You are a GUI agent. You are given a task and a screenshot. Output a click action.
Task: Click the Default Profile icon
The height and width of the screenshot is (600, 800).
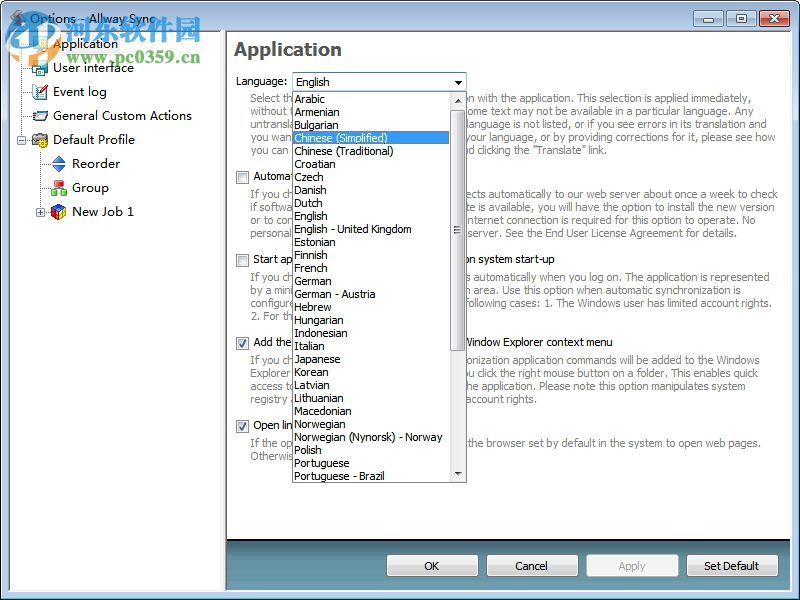click(x=40, y=140)
